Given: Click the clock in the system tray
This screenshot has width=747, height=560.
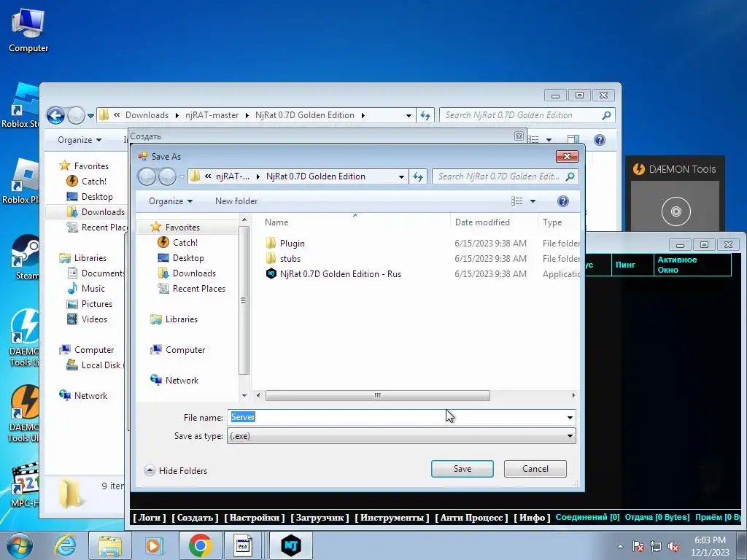Looking at the screenshot, I should pyautogui.click(x=710, y=546).
